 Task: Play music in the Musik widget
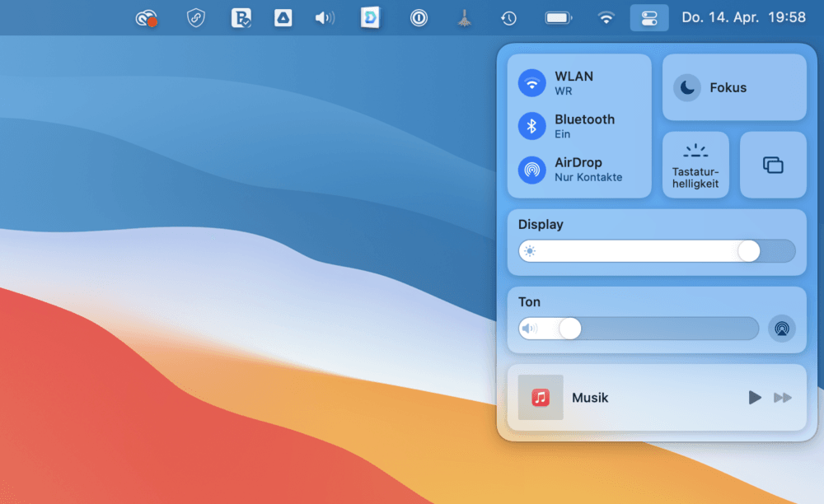755,398
